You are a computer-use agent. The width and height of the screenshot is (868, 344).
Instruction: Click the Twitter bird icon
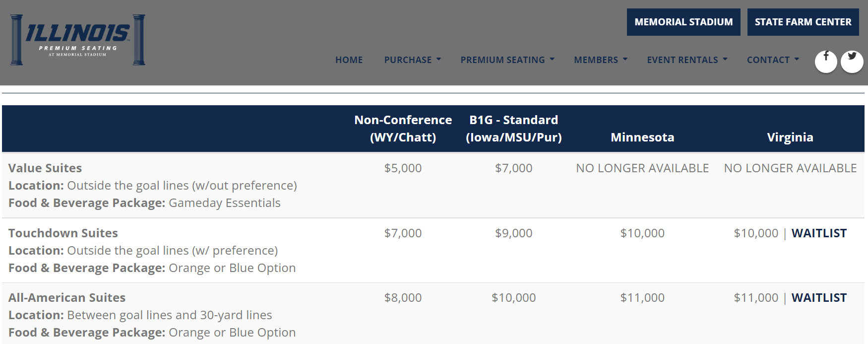pyautogui.click(x=852, y=61)
